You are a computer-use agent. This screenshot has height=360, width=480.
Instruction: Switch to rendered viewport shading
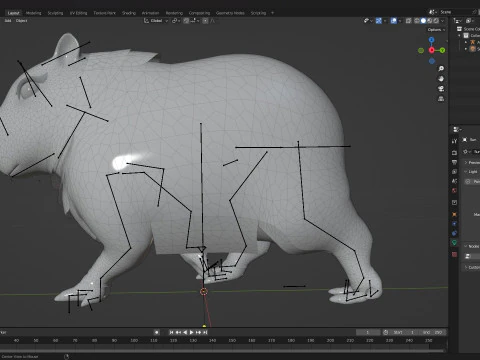(436, 21)
